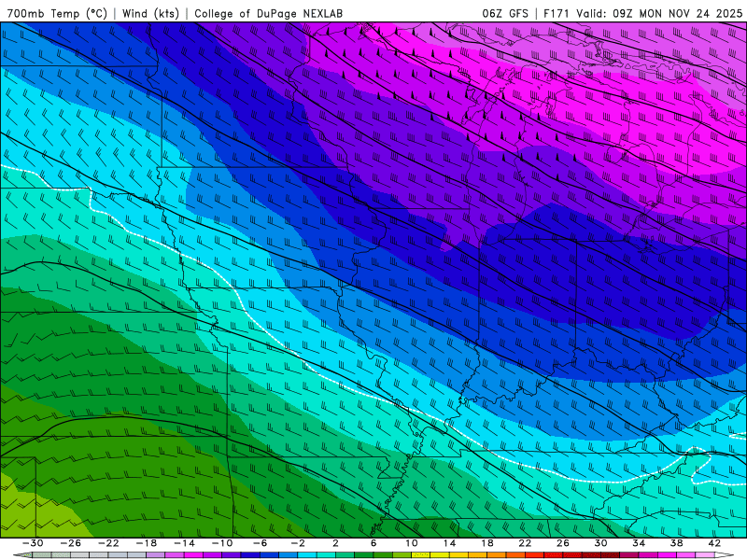Select the positive 6 label on the color scale
This screenshot has height=560, width=747.
coord(373,543)
